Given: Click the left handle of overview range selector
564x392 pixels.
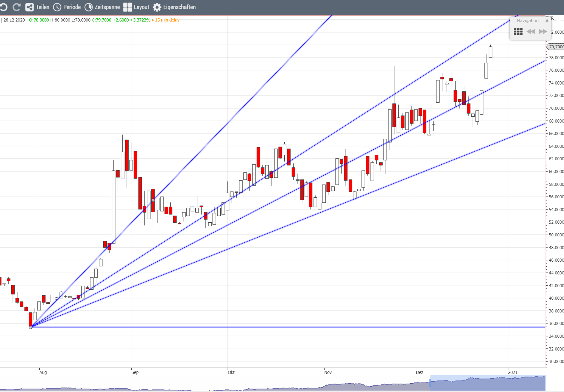Looking at the screenshot, I should pyautogui.click(x=430, y=383).
